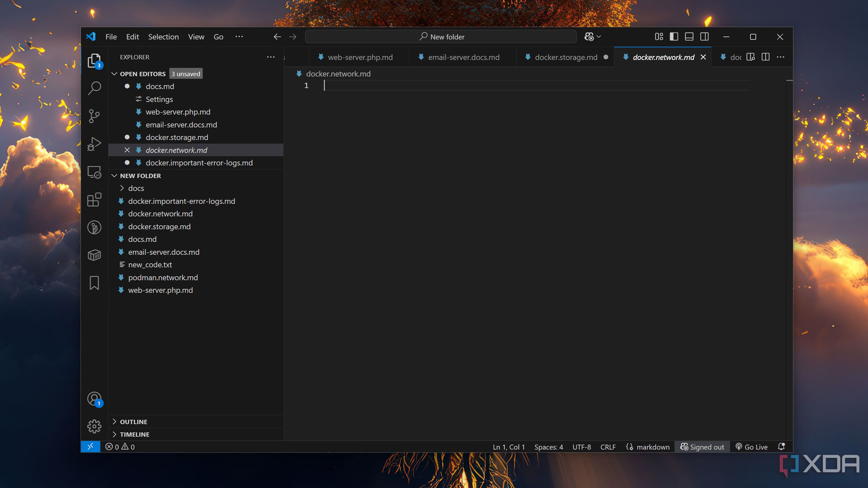Viewport: 868px width, 488px height.
Task: Click the Go Back arrow
Action: [277, 37]
